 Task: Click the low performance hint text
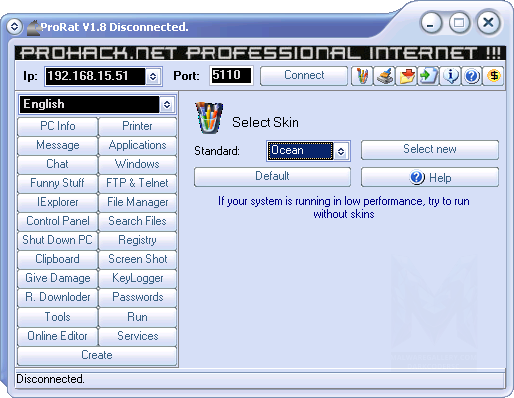(344, 207)
